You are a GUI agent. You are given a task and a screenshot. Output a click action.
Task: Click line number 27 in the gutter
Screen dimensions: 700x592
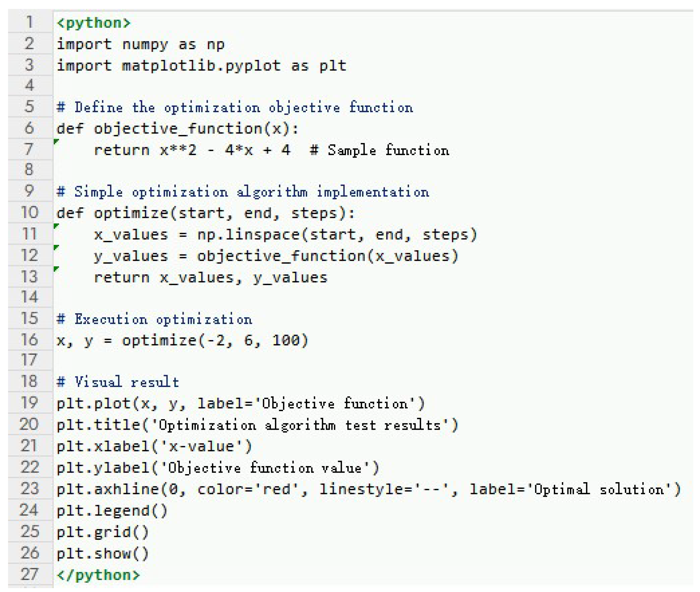30,574
